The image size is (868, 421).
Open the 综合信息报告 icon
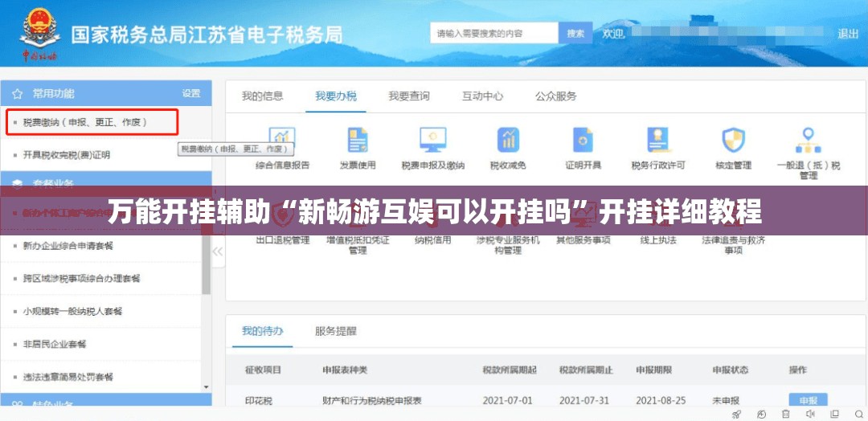[282, 140]
